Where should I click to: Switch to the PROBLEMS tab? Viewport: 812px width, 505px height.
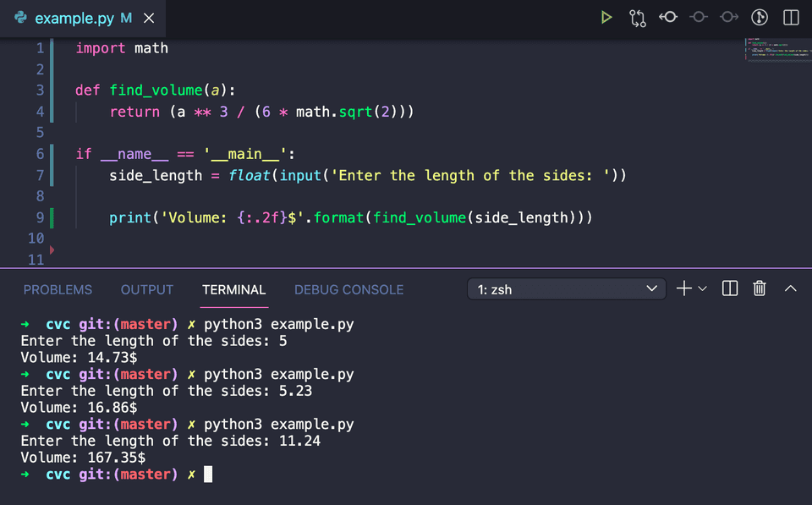(58, 289)
